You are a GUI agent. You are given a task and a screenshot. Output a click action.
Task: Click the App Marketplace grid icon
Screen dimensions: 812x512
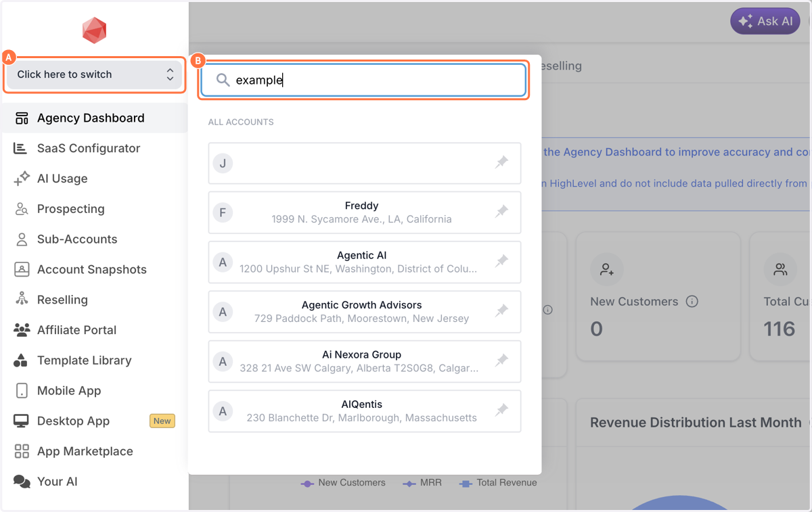pos(22,451)
